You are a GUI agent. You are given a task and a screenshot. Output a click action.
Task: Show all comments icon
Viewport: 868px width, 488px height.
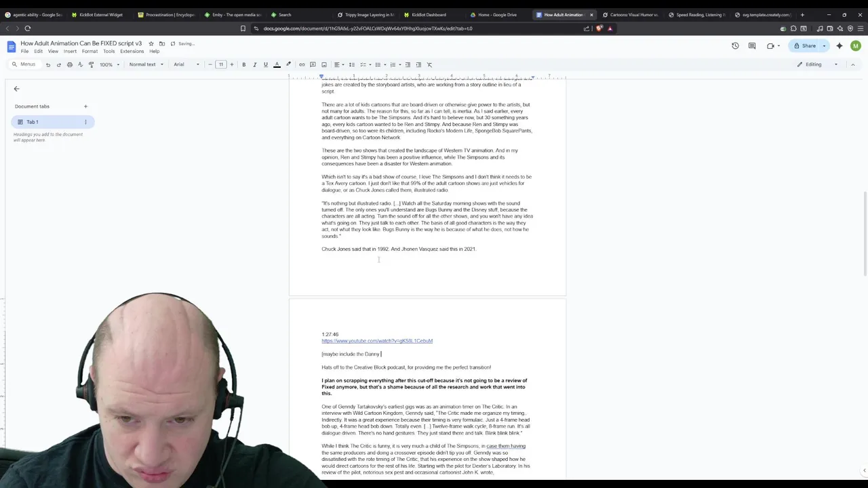752,46
